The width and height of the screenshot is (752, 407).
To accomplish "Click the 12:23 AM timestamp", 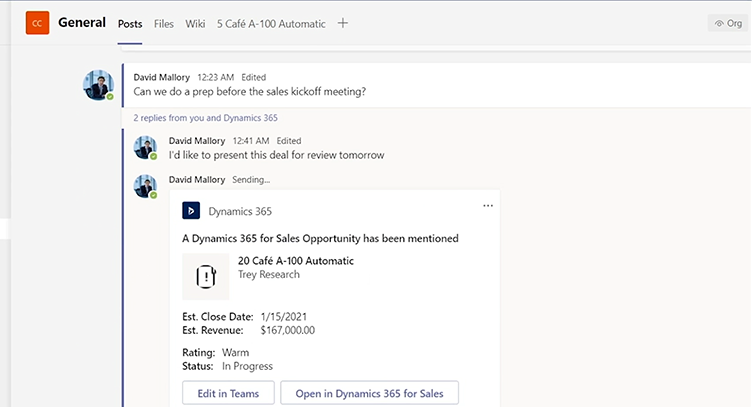I will (216, 77).
